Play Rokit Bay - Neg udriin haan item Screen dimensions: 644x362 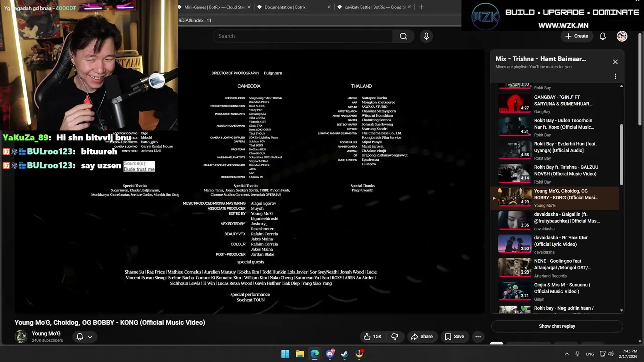coord(556,309)
